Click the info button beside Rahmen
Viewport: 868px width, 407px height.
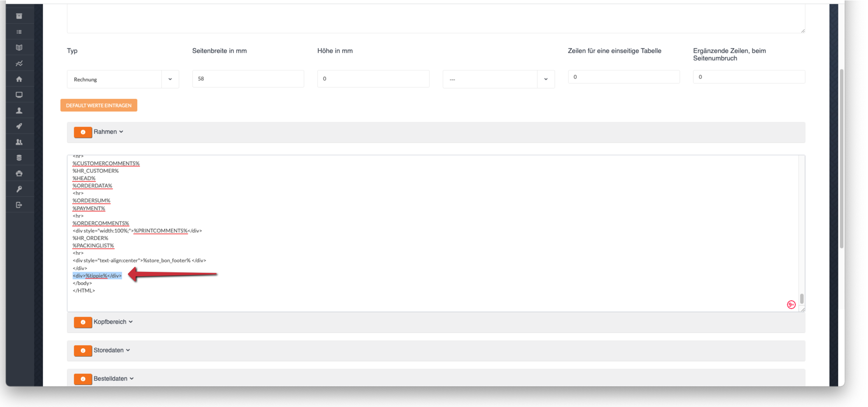[83, 132]
